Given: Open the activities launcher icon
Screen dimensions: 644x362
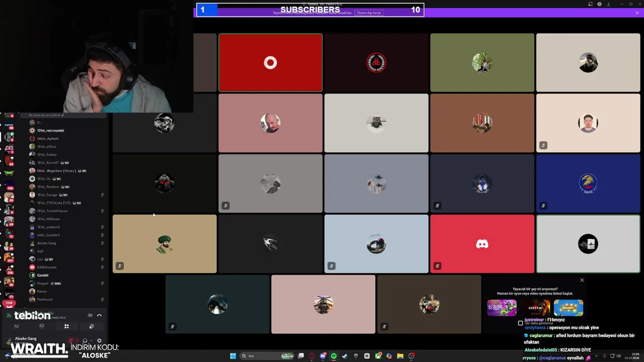Looking at the screenshot, I should point(66,326).
